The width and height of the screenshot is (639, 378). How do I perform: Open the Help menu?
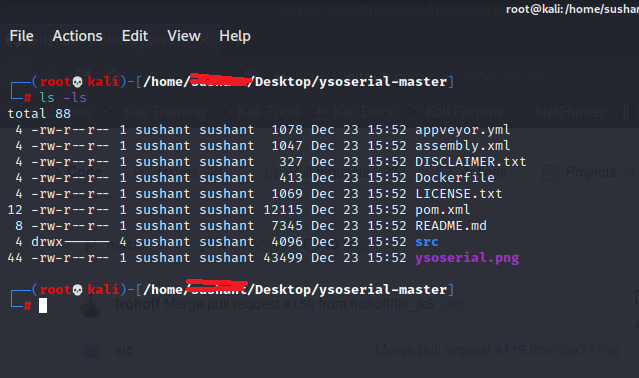(x=235, y=37)
